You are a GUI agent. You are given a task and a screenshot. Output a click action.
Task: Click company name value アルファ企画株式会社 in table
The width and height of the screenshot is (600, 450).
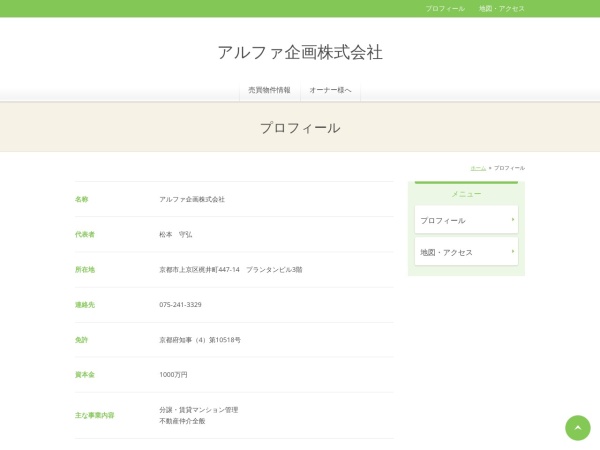[x=192, y=199]
